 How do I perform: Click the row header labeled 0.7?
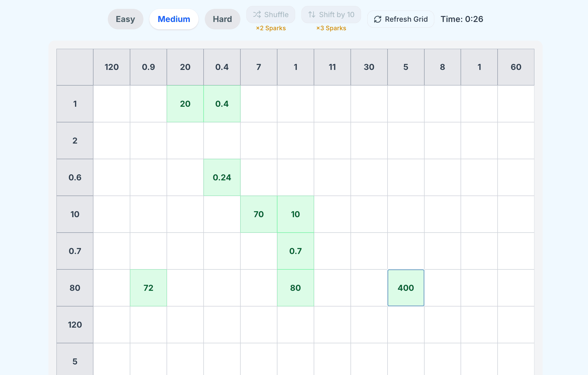coord(75,251)
